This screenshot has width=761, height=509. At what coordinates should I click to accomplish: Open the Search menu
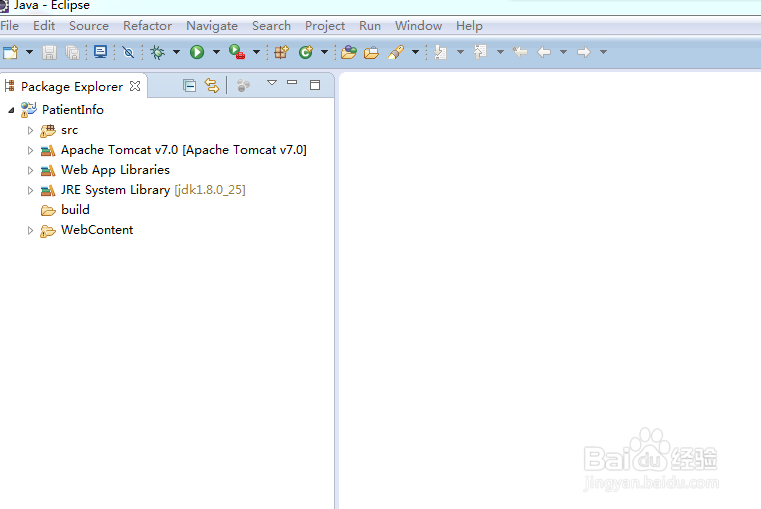pos(271,26)
